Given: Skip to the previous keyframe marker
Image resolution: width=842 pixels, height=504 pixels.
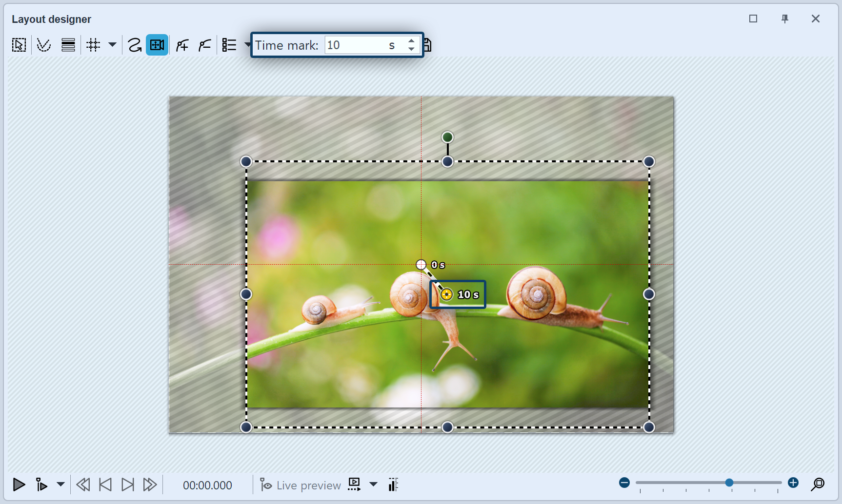Looking at the screenshot, I should (x=105, y=485).
